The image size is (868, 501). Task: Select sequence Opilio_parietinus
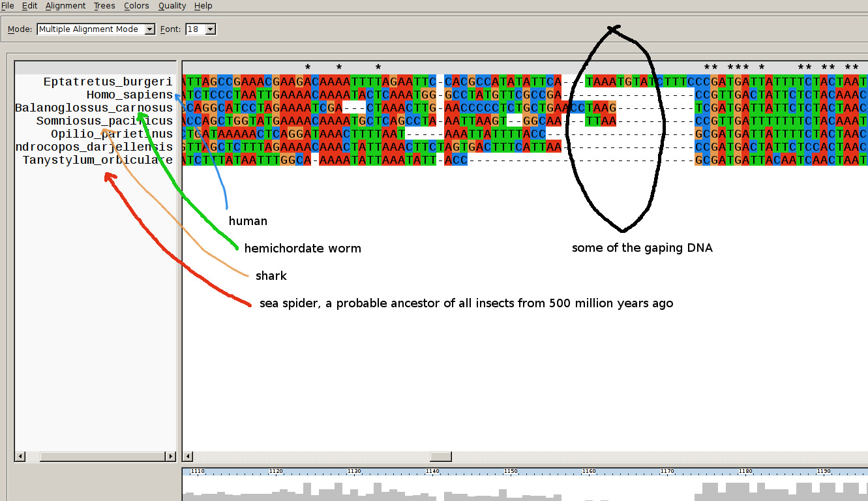tap(112, 134)
